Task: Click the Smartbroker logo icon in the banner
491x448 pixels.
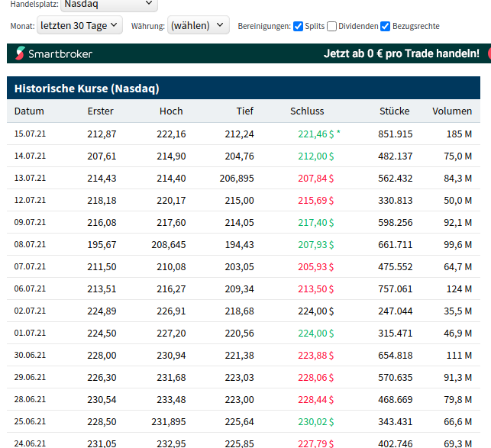Action: pyautogui.click(x=19, y=53)
